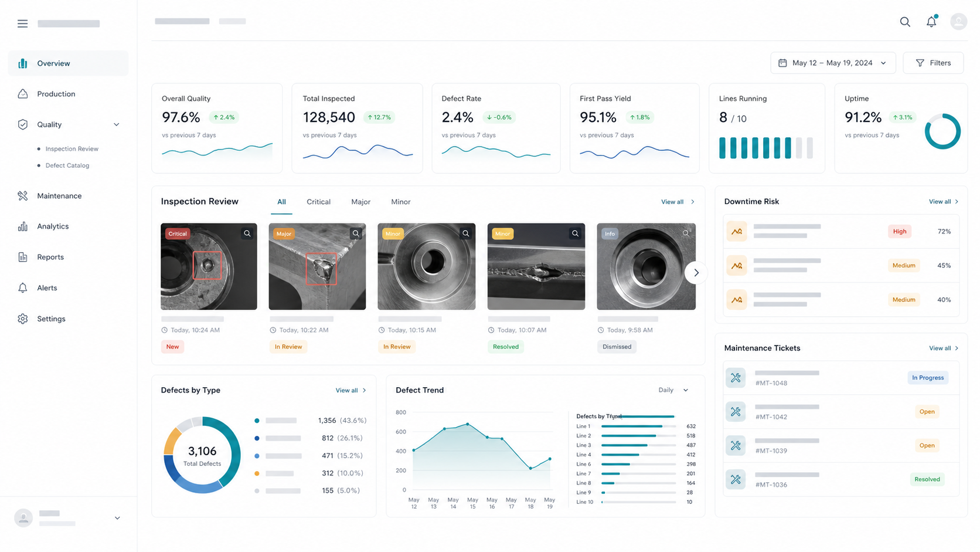Switch to the Critical inspection tab
This screenshot has width=980, height=552.
coord(318,202)
